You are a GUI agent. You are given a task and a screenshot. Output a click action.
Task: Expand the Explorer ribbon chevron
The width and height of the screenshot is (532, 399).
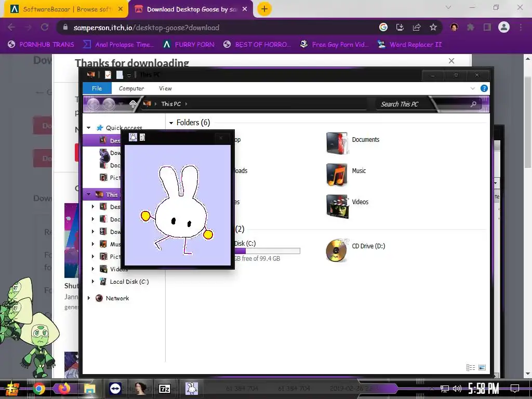point(473,88)
